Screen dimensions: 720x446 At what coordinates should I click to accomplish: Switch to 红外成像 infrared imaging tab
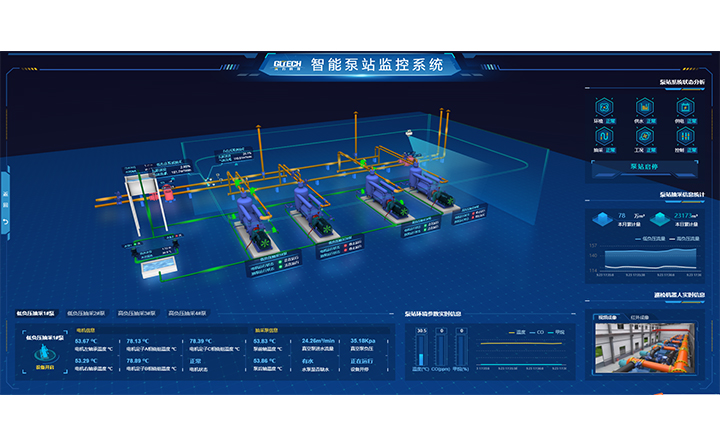point(638,317)
